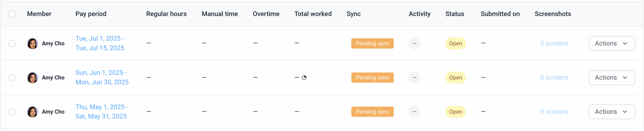Toggle the checkbox for the May 1 timesheet
644x131 pixels.
coord(12,112)
